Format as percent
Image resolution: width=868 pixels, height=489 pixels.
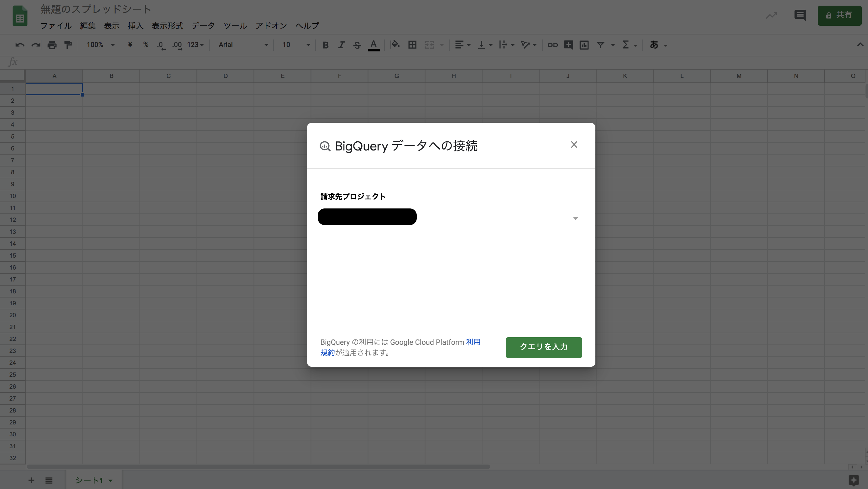click(x=146, y=45)
